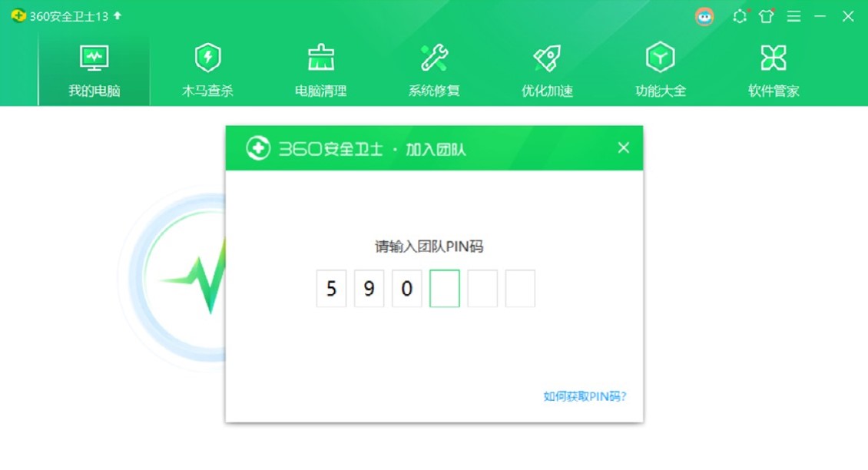Switch to 木马查杀 tab
Image resolution: width=868 pixels, height=470 pixels.
click(x=207, y=71)
